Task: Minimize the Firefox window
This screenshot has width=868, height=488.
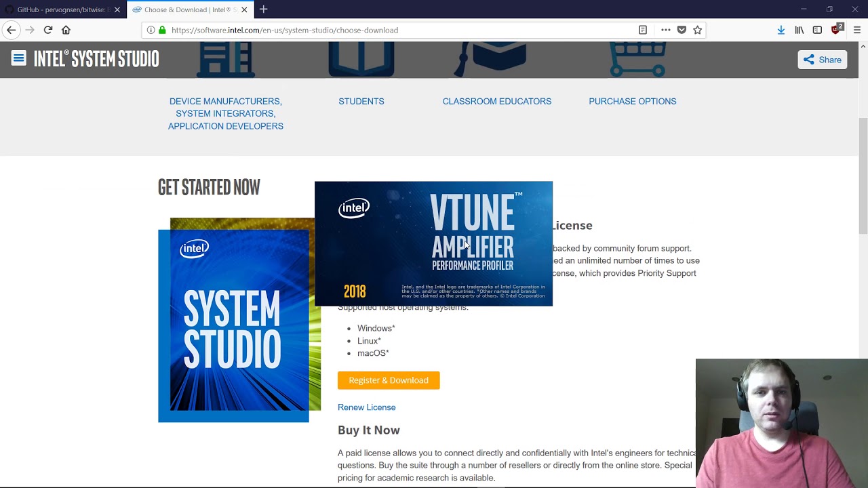Action: 804,9
